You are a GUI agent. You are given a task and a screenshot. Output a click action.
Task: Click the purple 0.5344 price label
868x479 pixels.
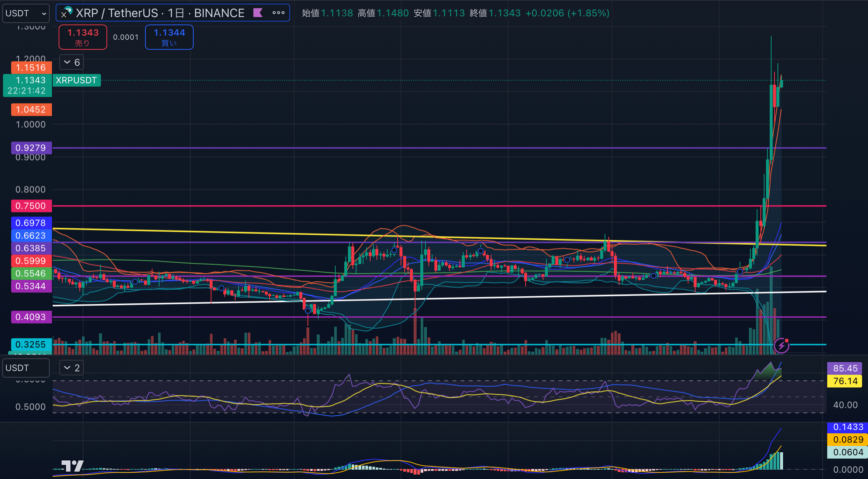pyautogui.click(x=31, y=286)
